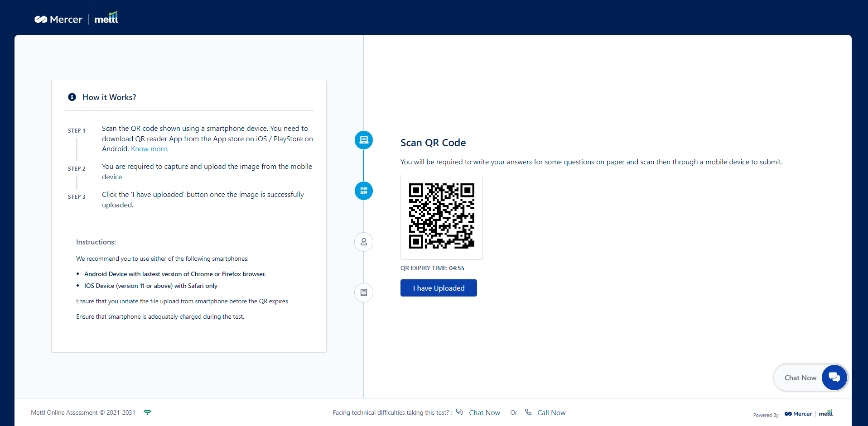Screen dimensions: 868x426
Task: Select the candidate profile step icon
Action: [x=364, y=242]
